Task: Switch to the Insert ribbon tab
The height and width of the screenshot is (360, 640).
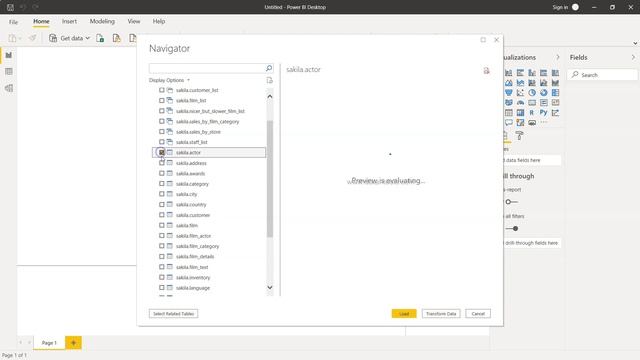Action: (69, 21)
